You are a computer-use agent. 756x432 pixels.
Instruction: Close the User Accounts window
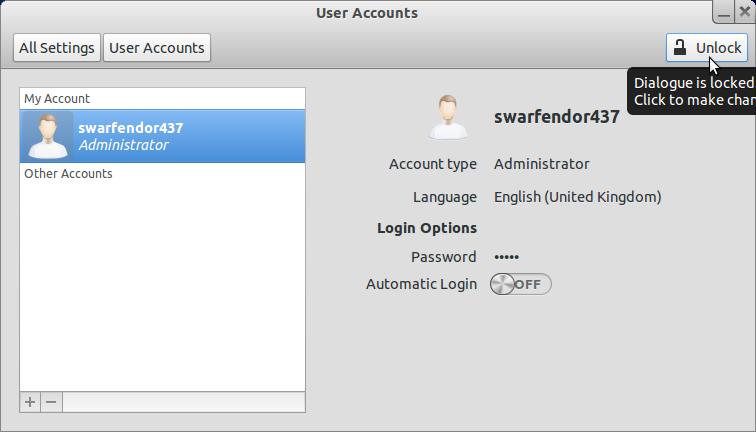[745, 11]
